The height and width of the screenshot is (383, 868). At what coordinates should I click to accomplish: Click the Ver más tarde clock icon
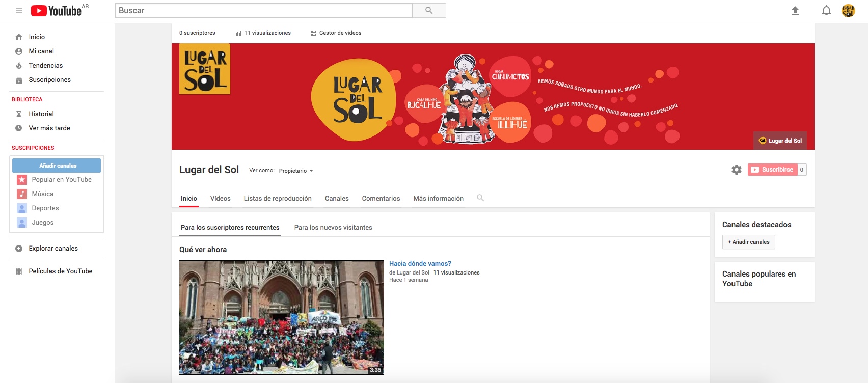(19, 128)
